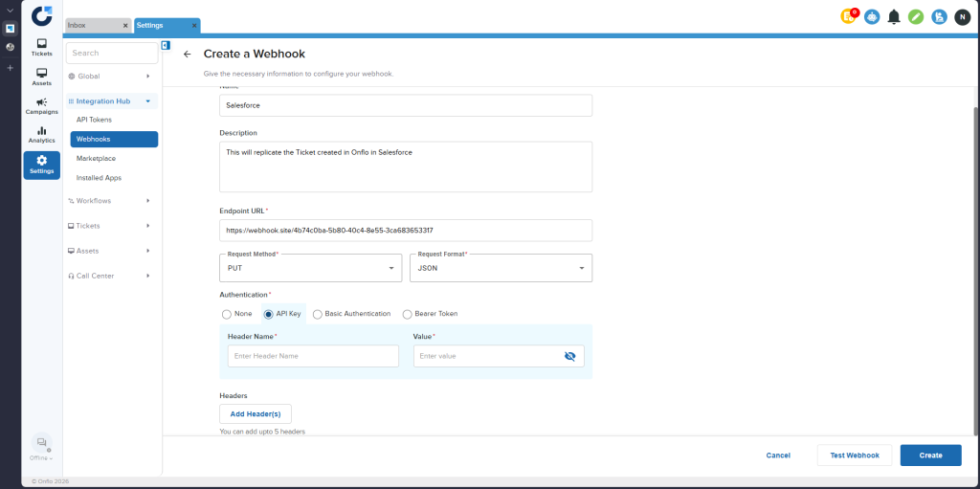
Task: Select the round gray icon in dark rail
Action: [10, 47]
